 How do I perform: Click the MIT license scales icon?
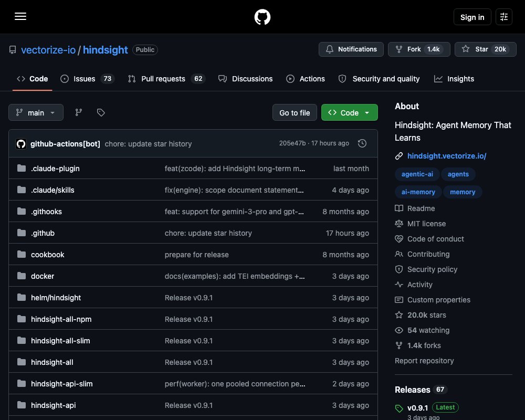point(399,224)
